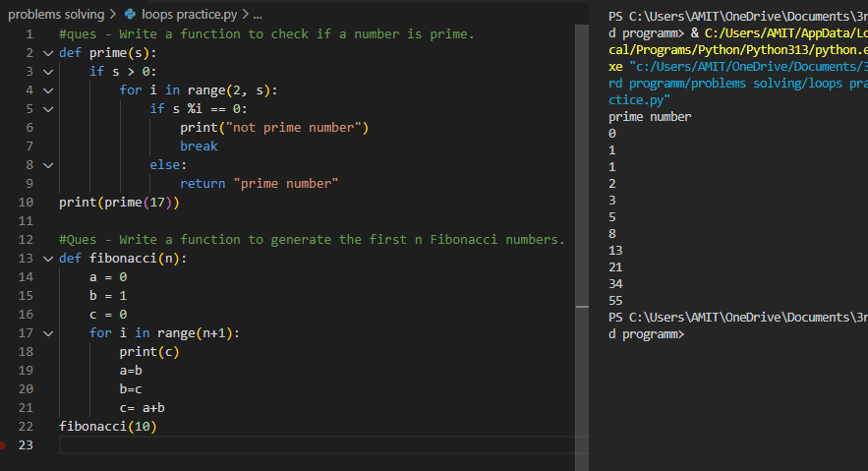
Task: Click line number 11 in the gutter
Action: [26, 221]
